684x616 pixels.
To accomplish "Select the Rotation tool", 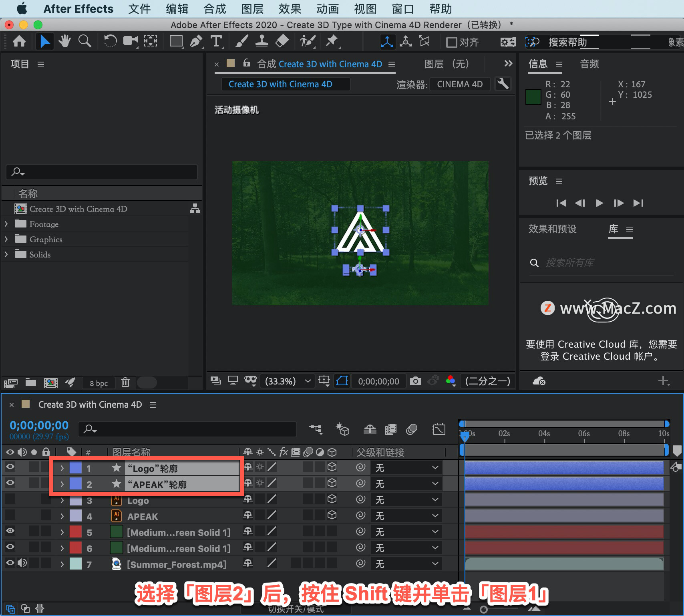I will click(x=110, y=41).
